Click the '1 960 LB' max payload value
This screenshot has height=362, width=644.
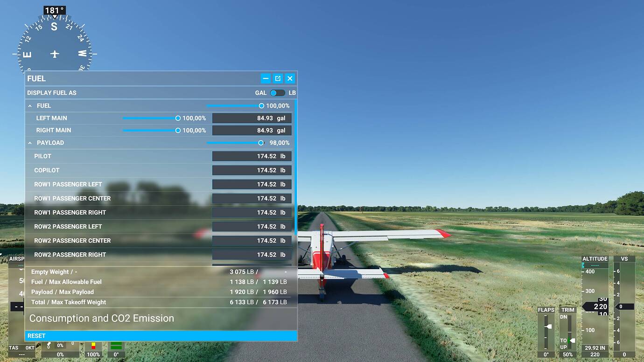point(275,292)
